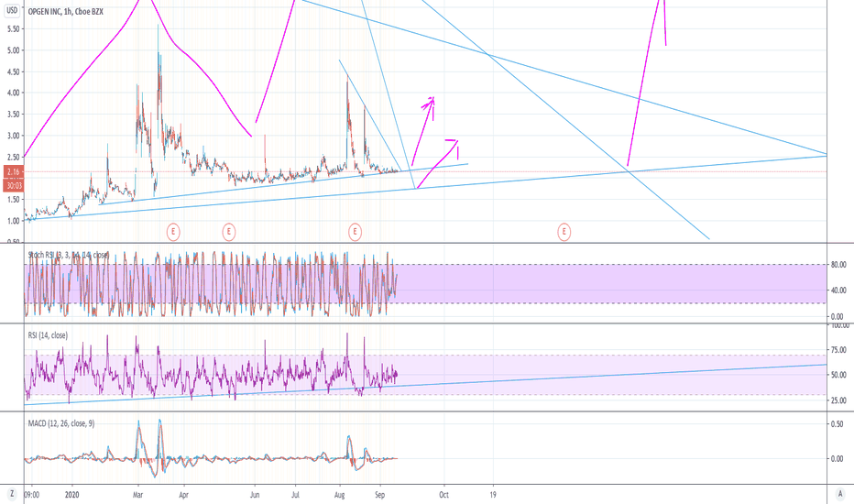Click the 80.00 Stoch RSI scale label

click(838, 265)
